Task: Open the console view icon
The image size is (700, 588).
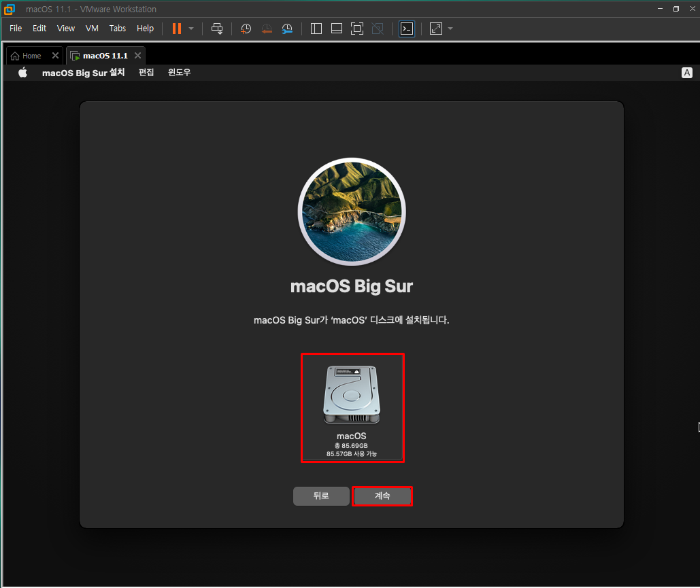Action: coord(407,29)
